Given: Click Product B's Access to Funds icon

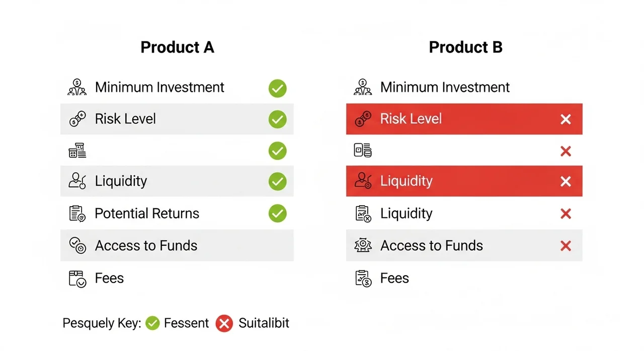Looking at the screenshot, I should coord(363,245).
